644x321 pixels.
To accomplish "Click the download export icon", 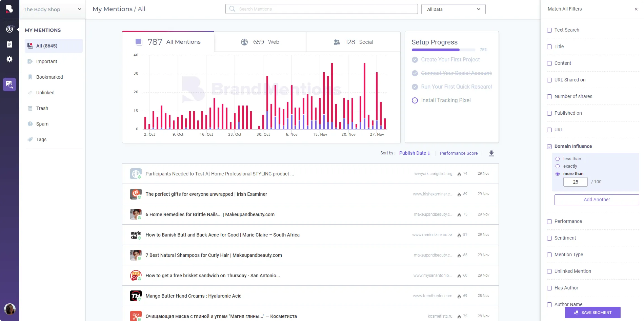I will tap(491, 153).
